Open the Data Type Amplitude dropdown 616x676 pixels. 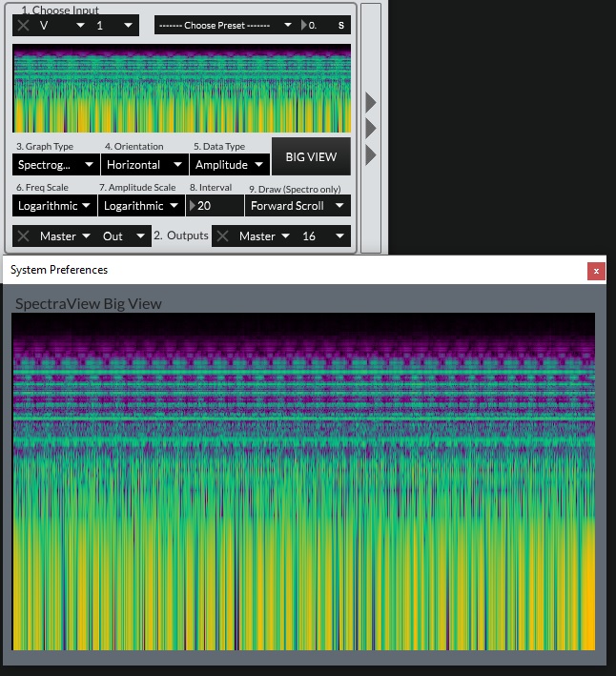229,165
